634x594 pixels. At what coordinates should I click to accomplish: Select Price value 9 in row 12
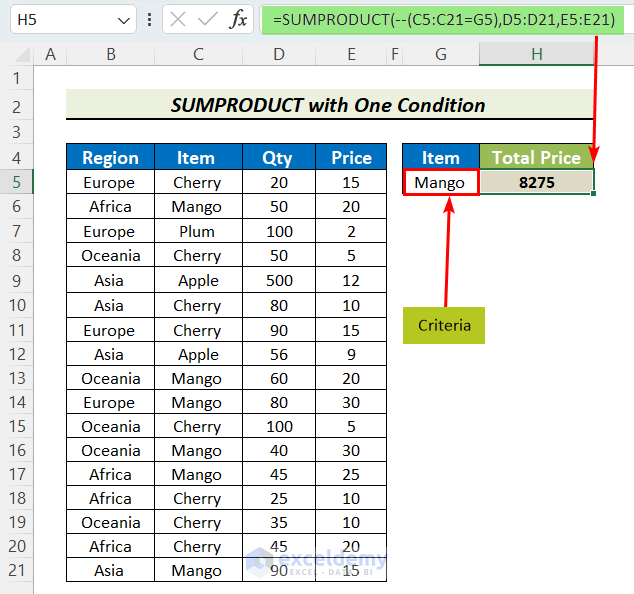pos(351,354)
